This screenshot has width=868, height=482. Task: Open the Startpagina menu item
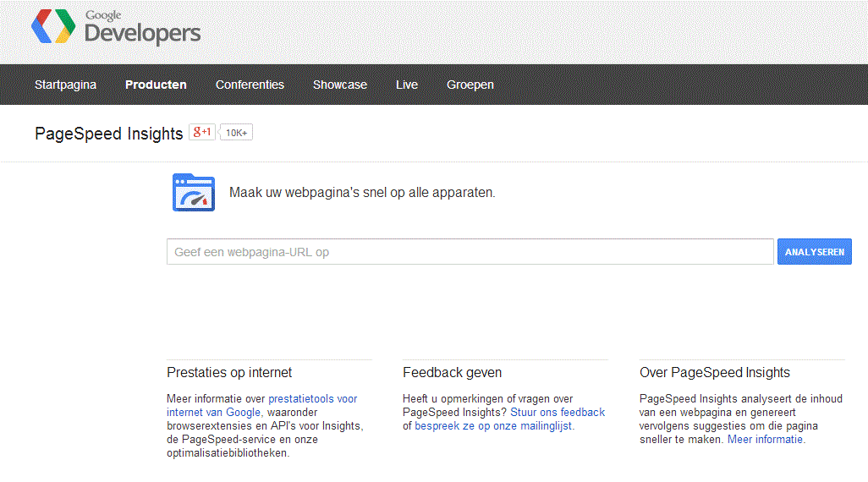[65, 85]
